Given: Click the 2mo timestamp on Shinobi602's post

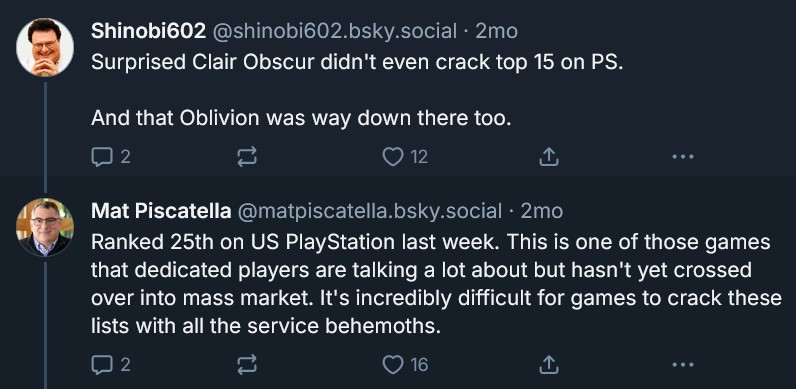Looking at the screenshot, I should 496,31.
